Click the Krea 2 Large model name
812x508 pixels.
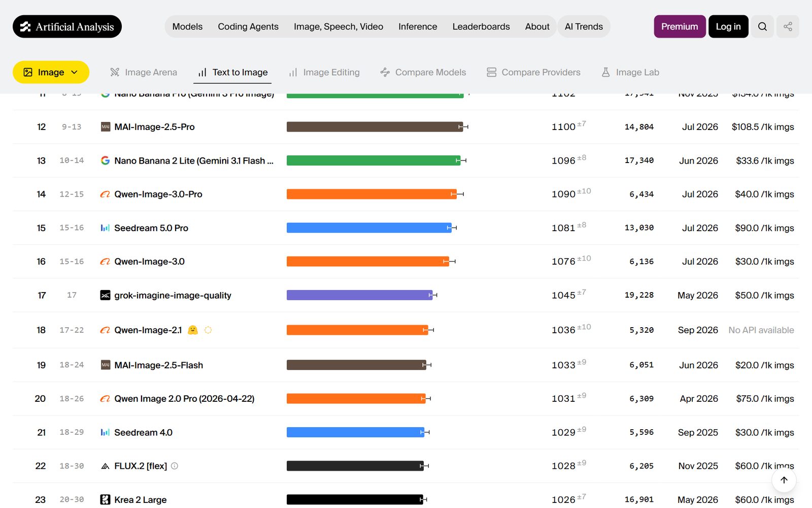(x=140, y=500)
